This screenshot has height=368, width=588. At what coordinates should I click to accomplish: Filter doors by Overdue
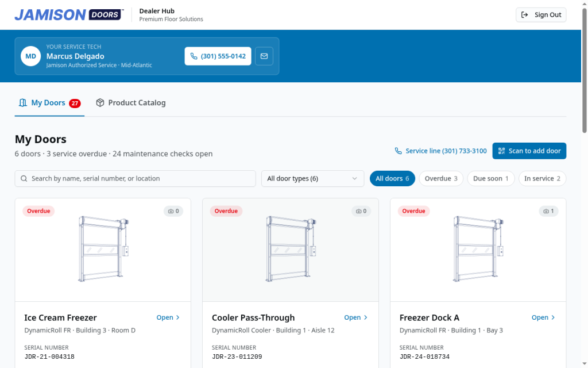pyautogui.click(x=441, y=179)
